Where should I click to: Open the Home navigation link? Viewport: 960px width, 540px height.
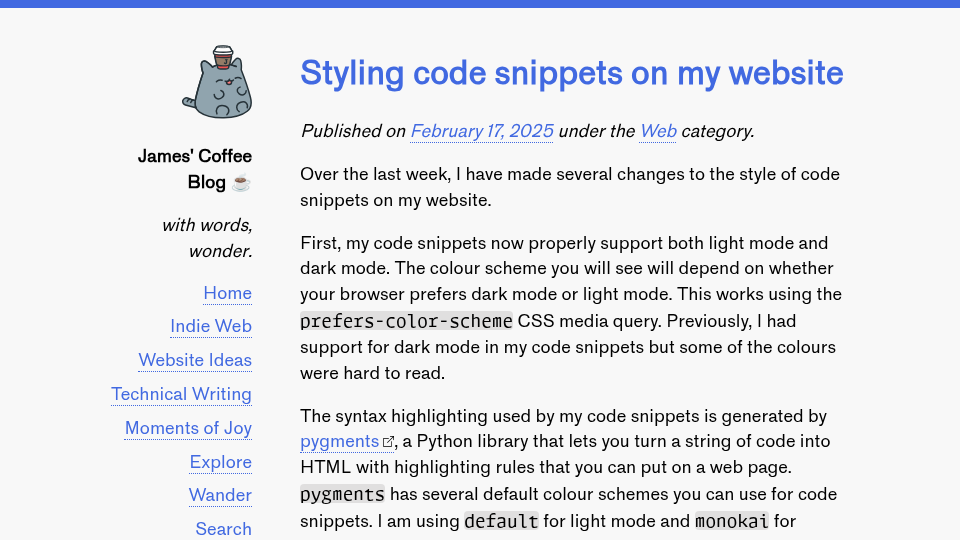click(227, 293)
